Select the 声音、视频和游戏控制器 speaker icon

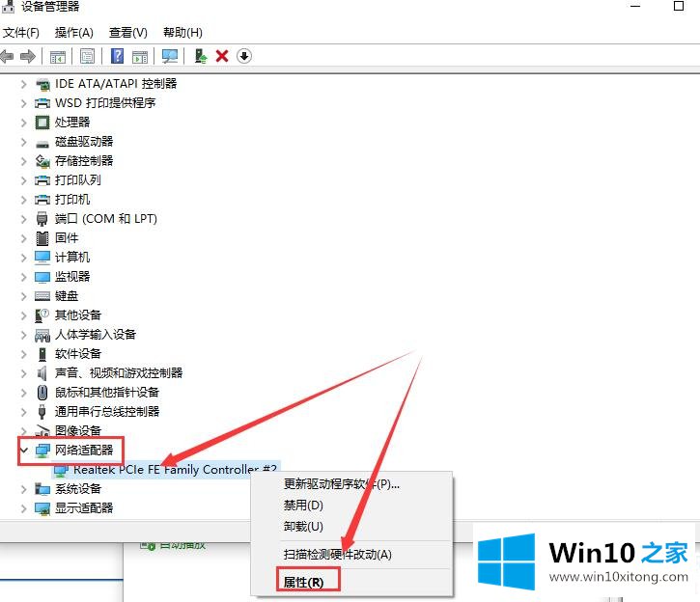[x=42, y=373]
